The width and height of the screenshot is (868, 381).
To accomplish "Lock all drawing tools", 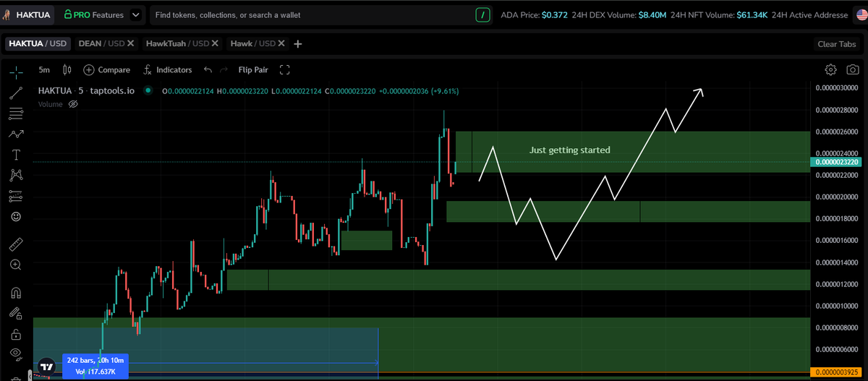I will [16, 334].
